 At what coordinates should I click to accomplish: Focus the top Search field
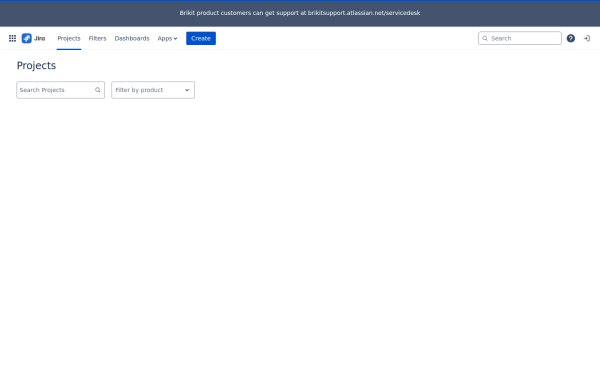pos(520,38)
